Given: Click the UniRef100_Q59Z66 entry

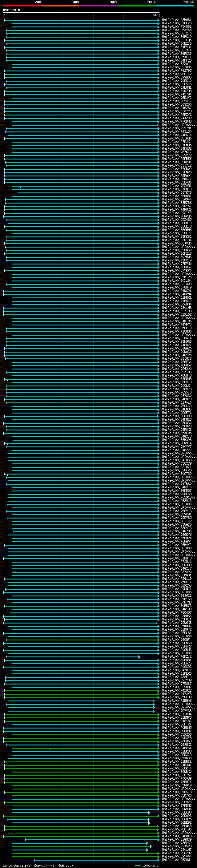Looking at the screenshot, I should (x=177, y=734).
